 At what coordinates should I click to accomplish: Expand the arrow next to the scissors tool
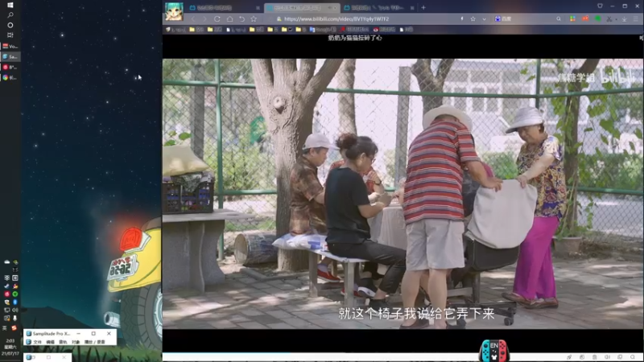tap(616, 19)
